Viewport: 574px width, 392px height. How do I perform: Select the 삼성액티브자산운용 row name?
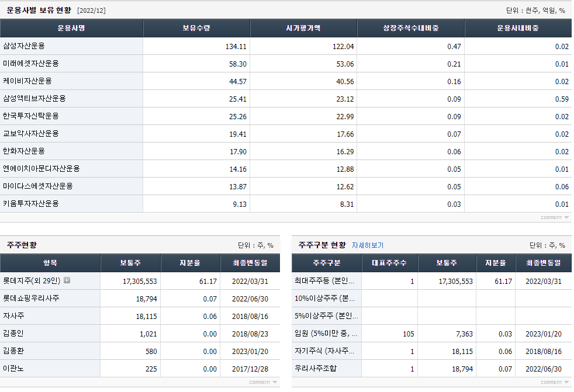34,99
